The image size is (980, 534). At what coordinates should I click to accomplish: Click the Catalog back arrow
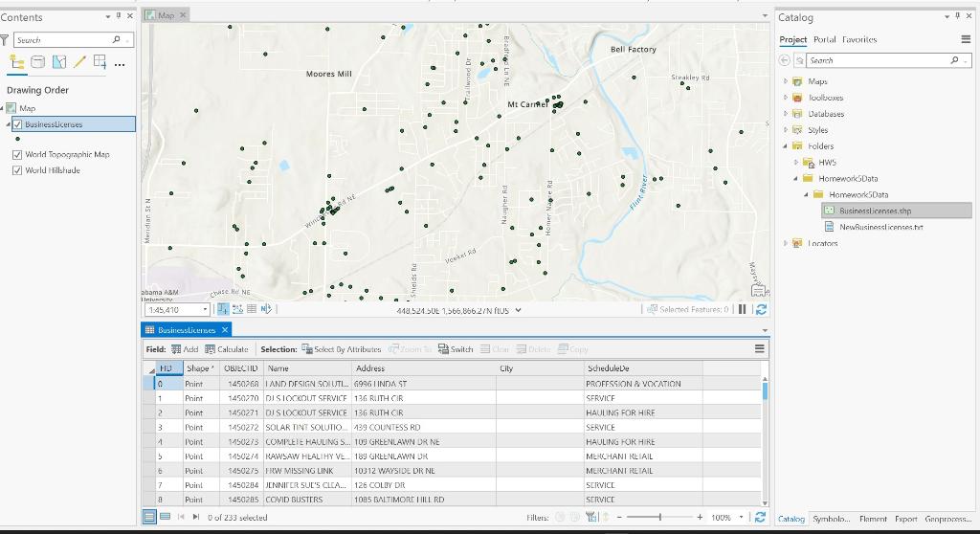pyautogui.click(x=785, y=60)
